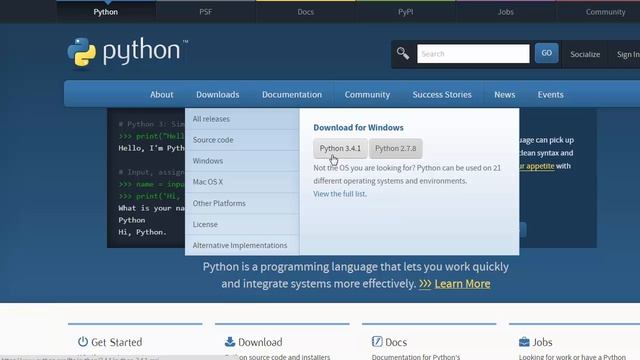The width and height of the screenshot is (640, 360).
Task: Select Source code in the Downloads menu
Action: coord(242,140)
